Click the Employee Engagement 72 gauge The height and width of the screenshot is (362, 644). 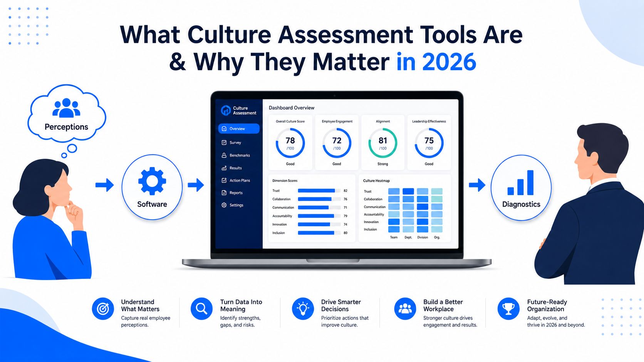tap(337, 143)
